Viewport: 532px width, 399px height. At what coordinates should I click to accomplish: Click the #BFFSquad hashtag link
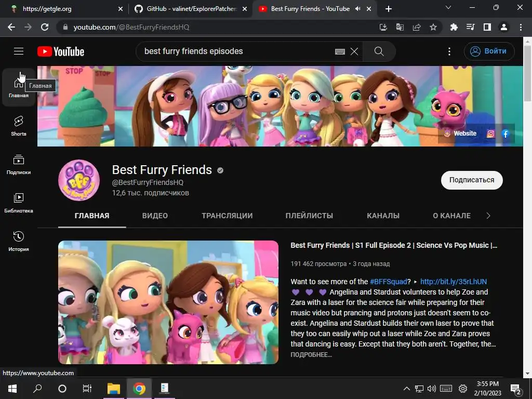(388, 282)
